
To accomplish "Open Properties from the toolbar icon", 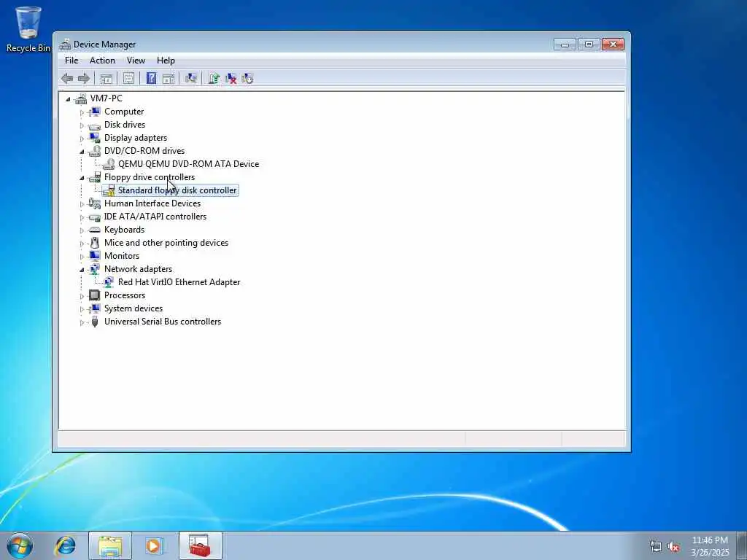I will point(128,79).
